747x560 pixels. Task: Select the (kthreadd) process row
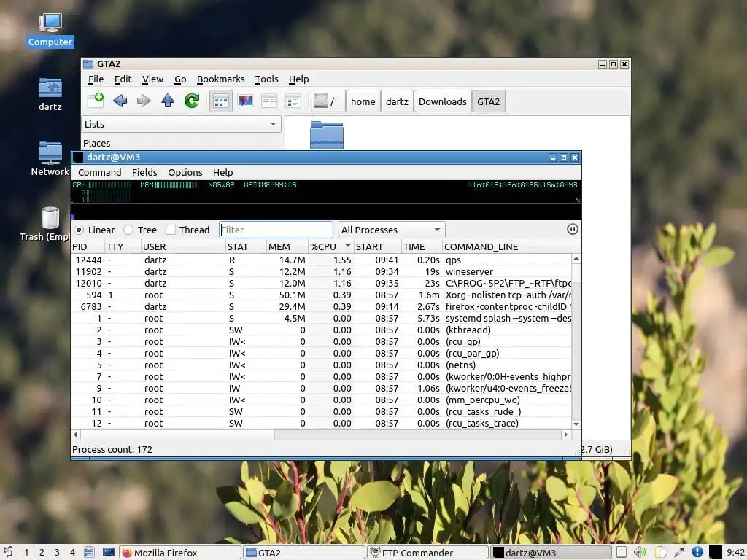[322, 330]
